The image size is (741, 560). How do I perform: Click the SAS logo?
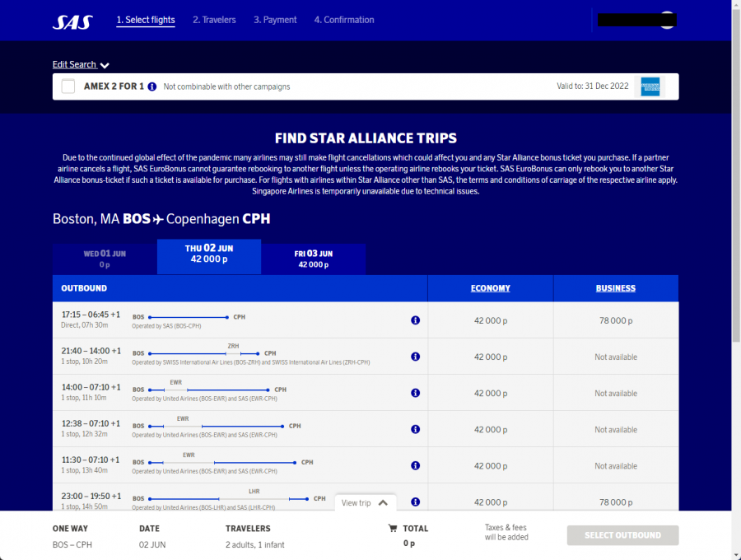pos(72,21)
